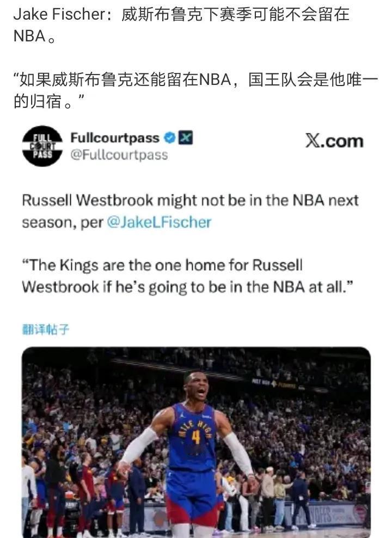This screenshot has height=538, width=392.
Task: Select the quoted Chinese text about 国王队
Action: 195,90
